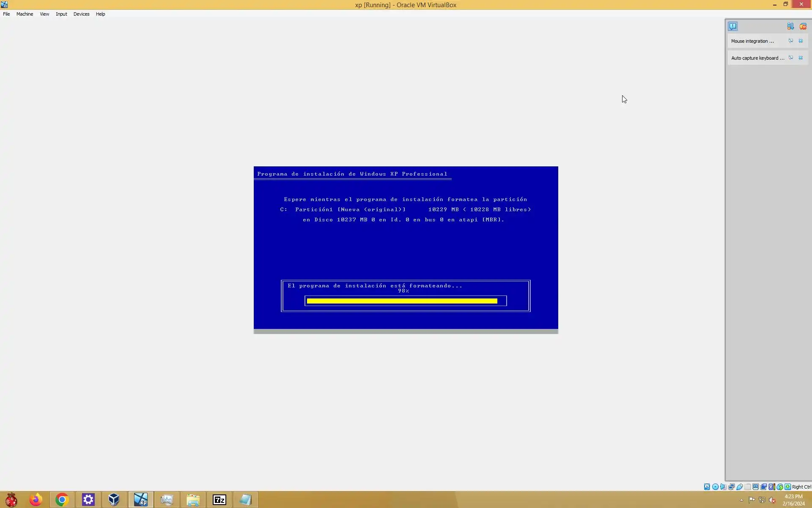
Task: Click the hard disk activity status icon
Action: click(707, 487)
